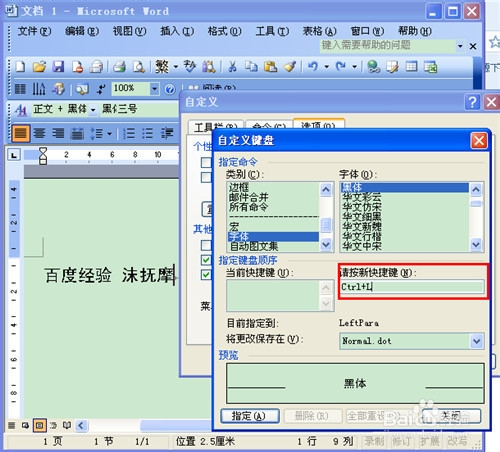Screen dimensions: 500x452
Task: Create a new blank document icon
Action: point(21,67)
